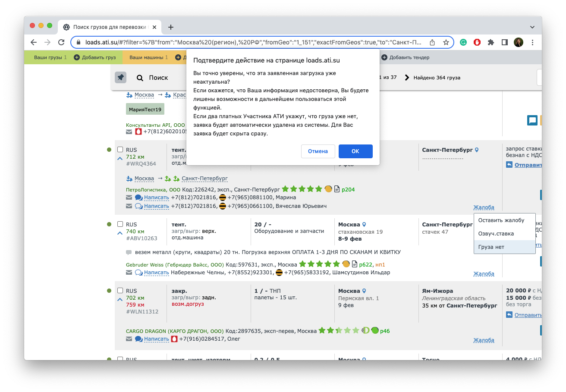Open the Gebruder Weiss company link
Image resolution: width=566 pixels, height=392 pixels.
175,265
